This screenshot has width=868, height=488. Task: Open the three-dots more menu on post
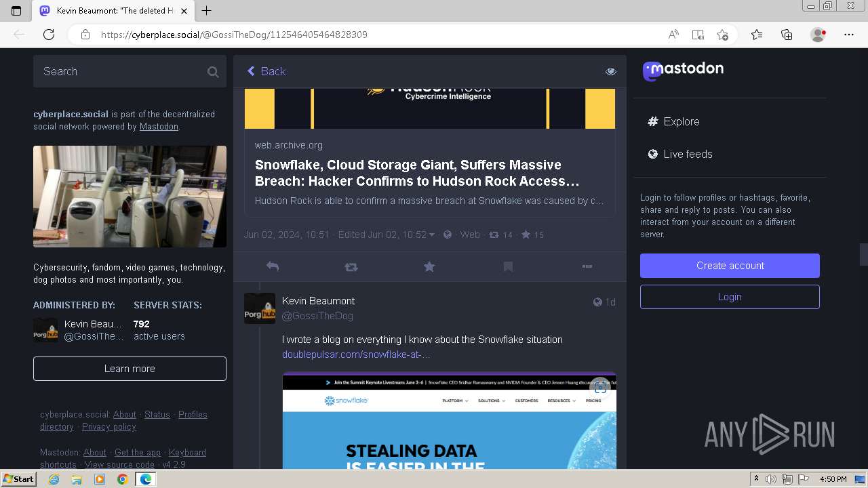click(x=587, y=267)
